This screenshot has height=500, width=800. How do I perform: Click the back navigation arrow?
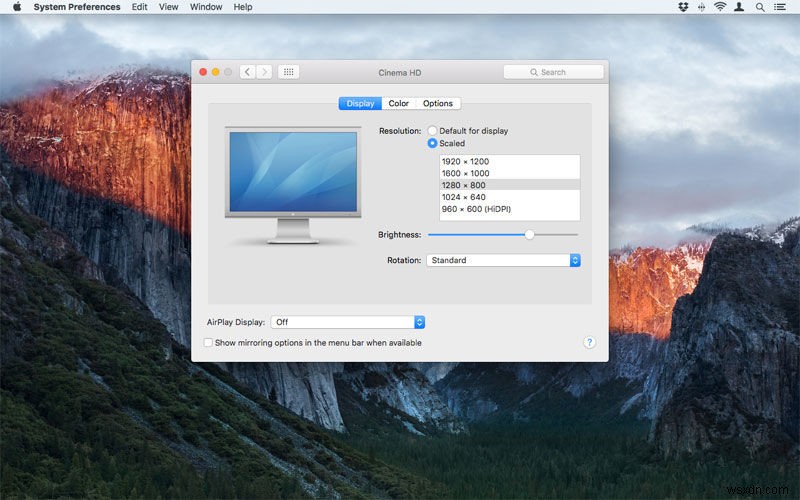point(248,72)
